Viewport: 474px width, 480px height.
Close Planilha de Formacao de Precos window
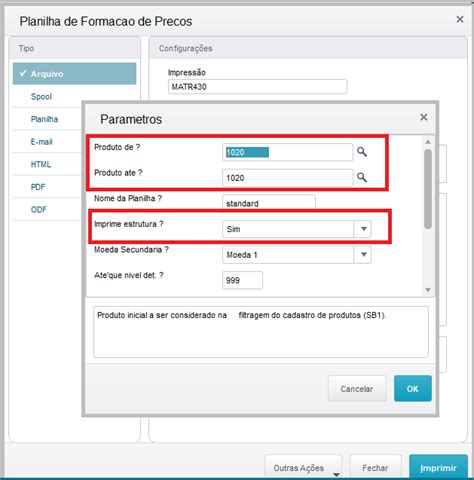coord(460,20)
